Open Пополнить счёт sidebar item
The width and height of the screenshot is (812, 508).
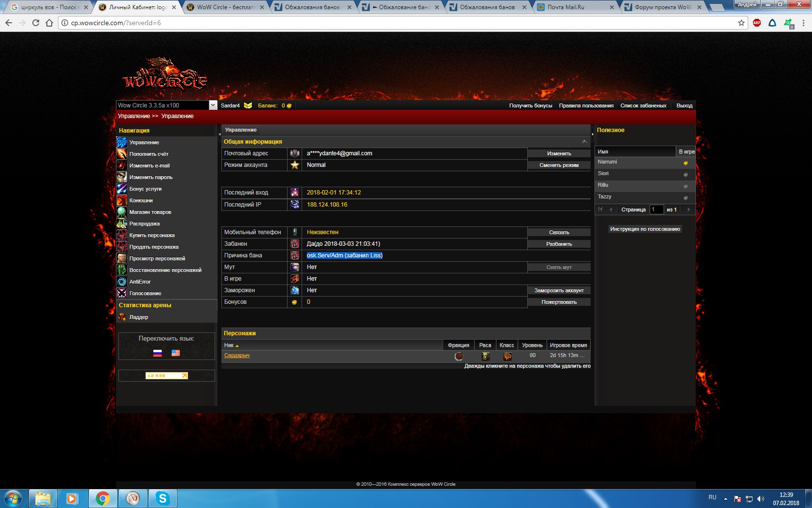pyautogui.click(x=149, y=154)
